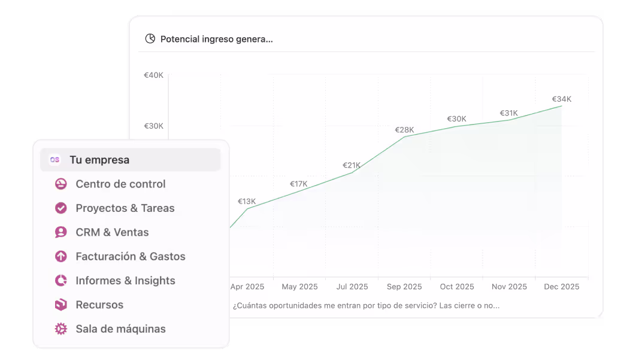
Task: Go to CRM & Ventas section
Action: (x=112, y=232)
